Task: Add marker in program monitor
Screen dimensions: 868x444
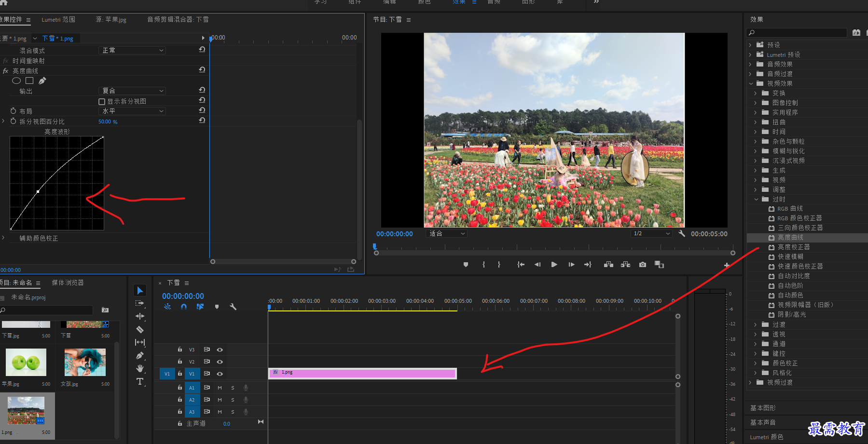Action: [466, 264]
